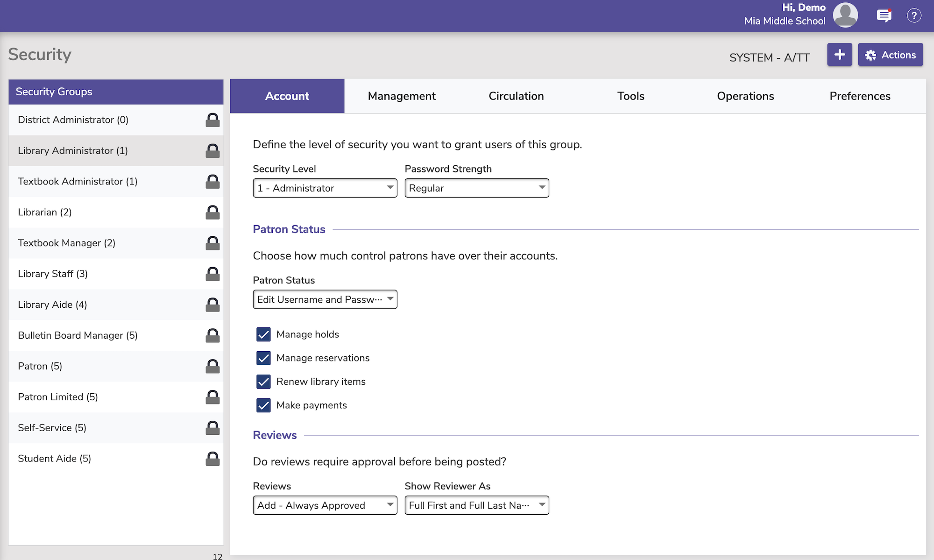This screenshot has width=934, height=560.
Task: Disable Renew library items
Action: click(x=263, y=382)
